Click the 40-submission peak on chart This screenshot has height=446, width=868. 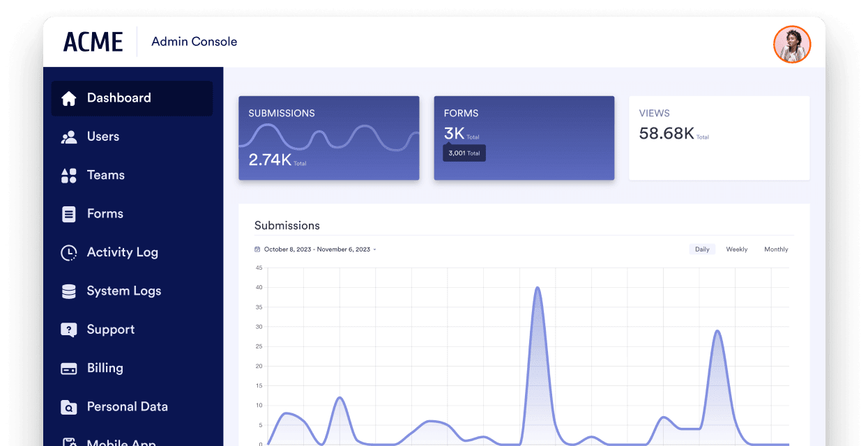(537, 288)
